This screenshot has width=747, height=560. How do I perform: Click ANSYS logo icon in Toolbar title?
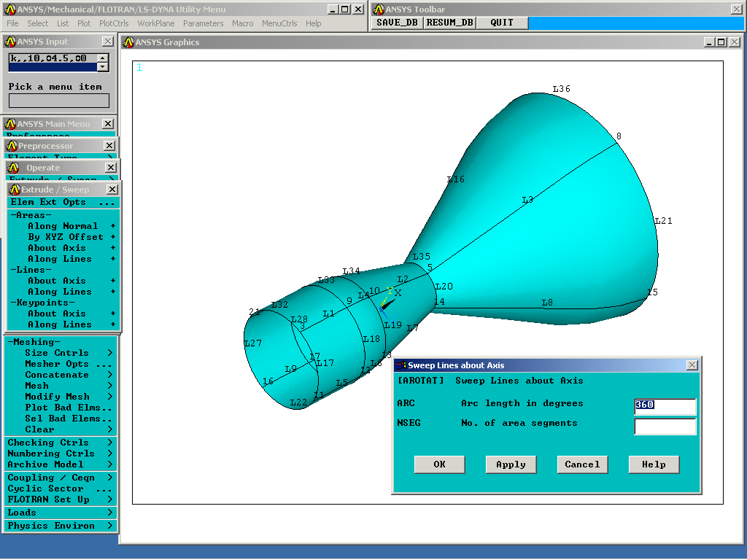pos(379,9)
